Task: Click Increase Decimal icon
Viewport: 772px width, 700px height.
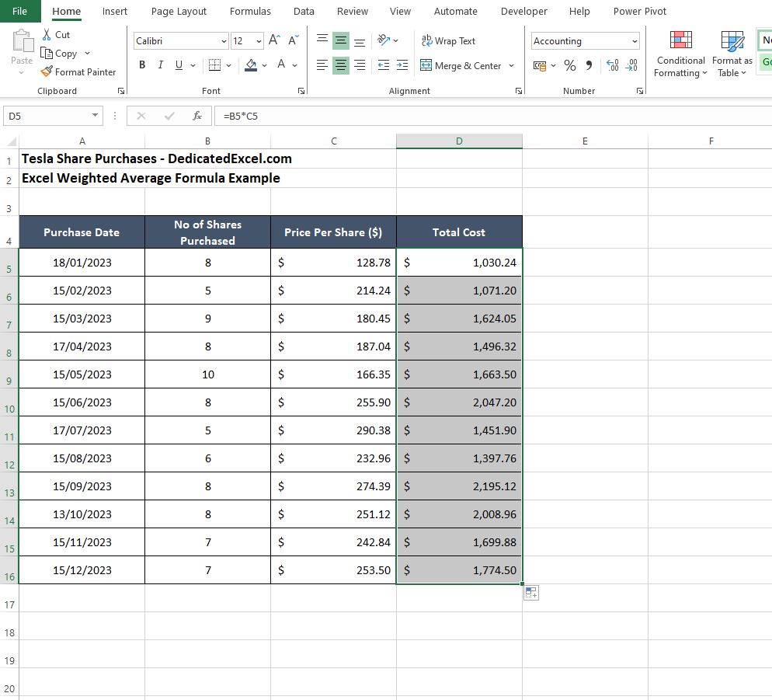Action: [612, 65]
